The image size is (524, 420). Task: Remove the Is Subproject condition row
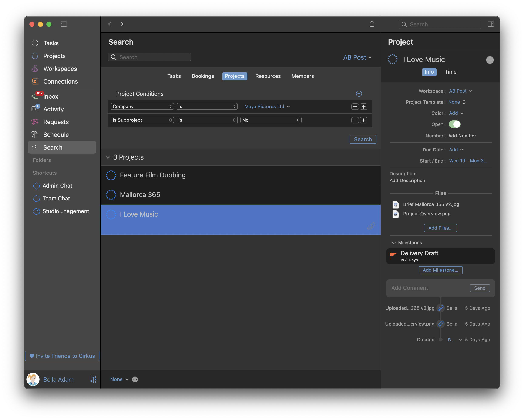tap(355, 120)
